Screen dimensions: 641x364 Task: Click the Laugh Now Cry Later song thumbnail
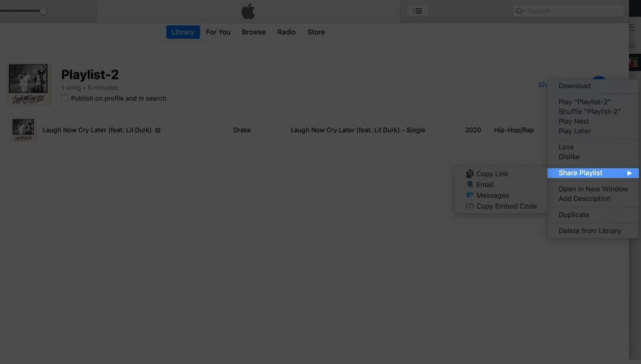23,130
